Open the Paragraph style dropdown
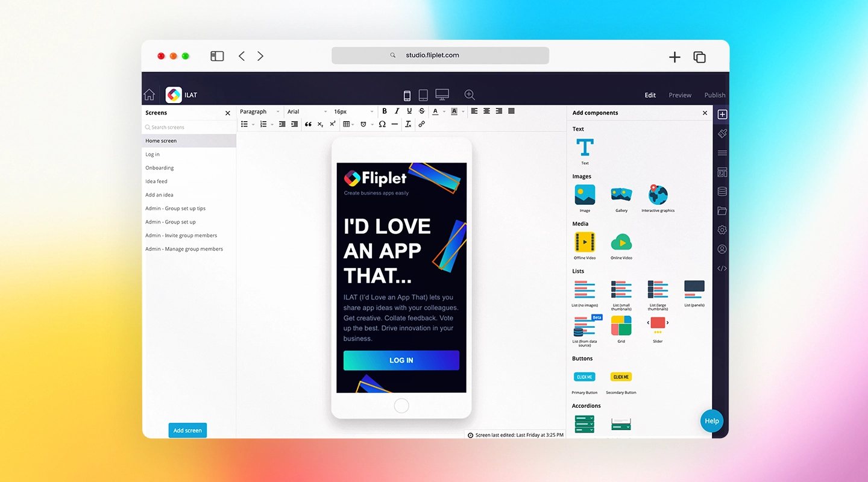 coord(258,111)
